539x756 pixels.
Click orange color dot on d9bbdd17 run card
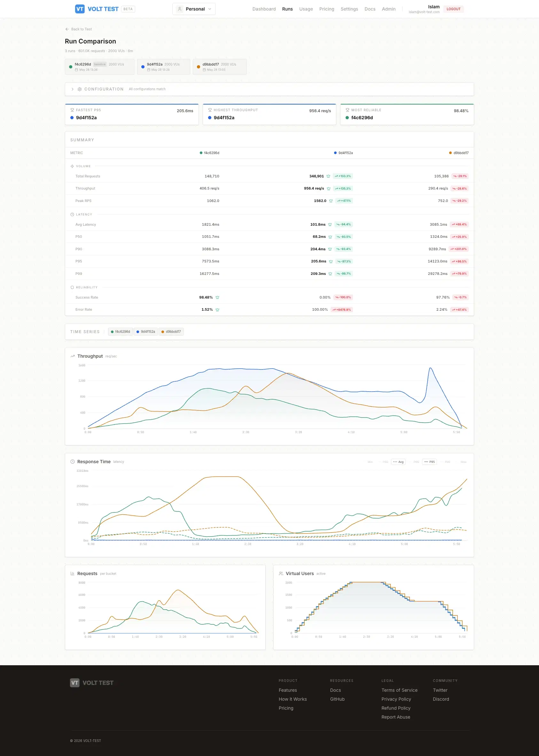(x=199, y=67)
